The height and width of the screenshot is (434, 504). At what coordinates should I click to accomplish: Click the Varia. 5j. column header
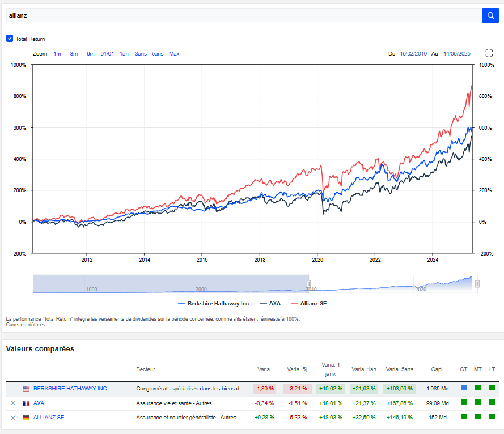[x=297, y=369]
